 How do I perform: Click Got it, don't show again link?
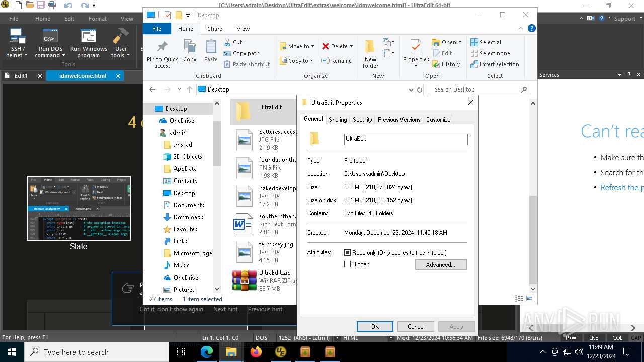click(172, 309)
